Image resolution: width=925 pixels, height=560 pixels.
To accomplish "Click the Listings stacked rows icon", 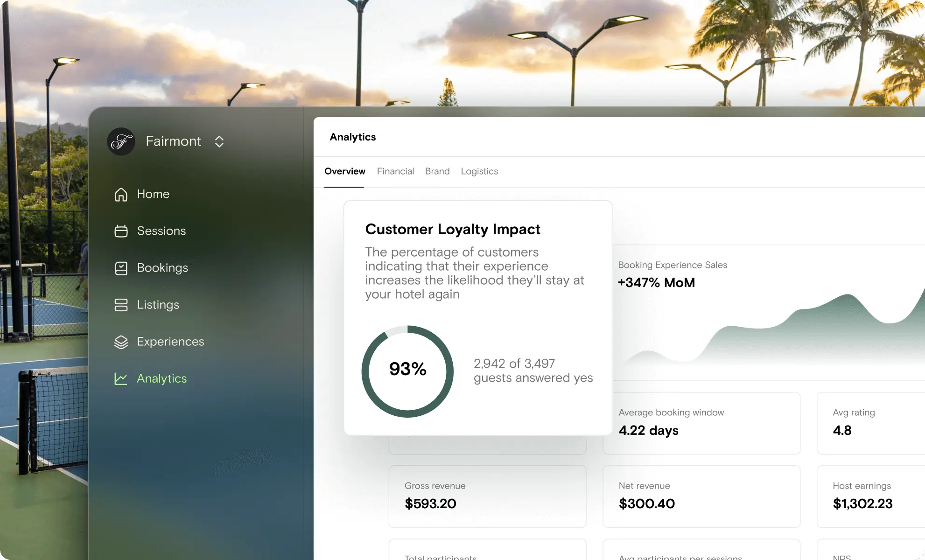I will click(x=121, y=305).
